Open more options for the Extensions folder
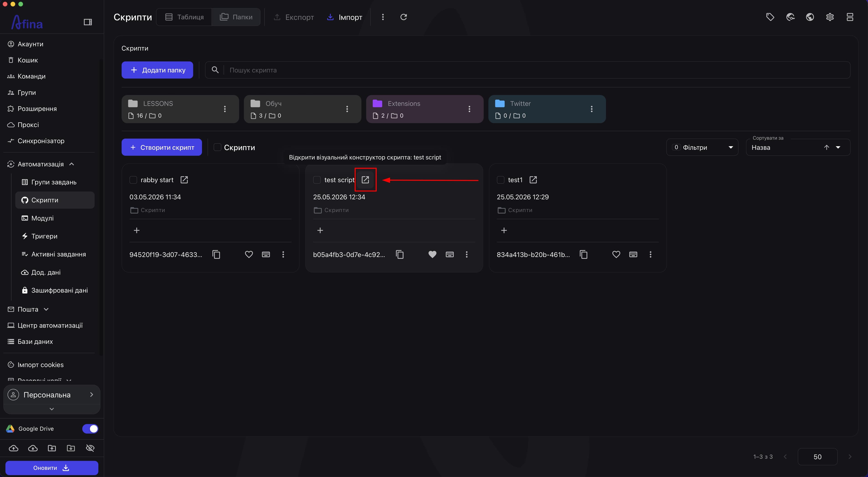The width and height of the screenshot is (868, 477). [x=469, y=109]
